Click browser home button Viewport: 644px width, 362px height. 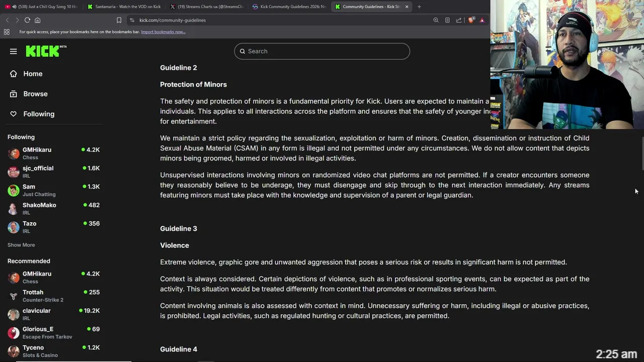(37, 20)
